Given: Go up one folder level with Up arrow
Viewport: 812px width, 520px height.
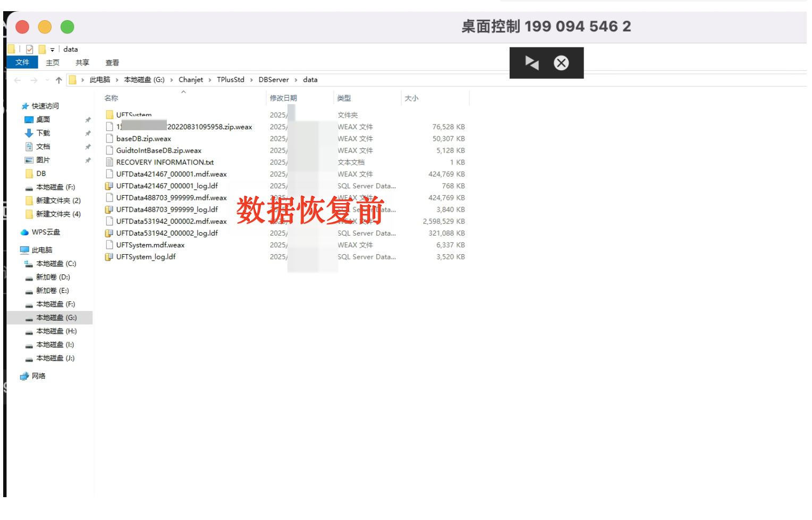Looking at the screenshot, I should coord(58,80).
